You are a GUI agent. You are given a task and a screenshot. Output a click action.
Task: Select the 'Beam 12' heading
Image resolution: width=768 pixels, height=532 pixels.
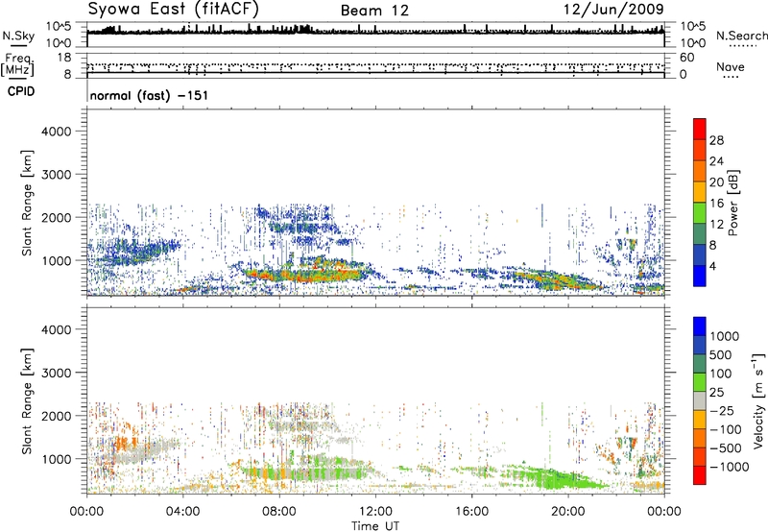coord(374,11)
